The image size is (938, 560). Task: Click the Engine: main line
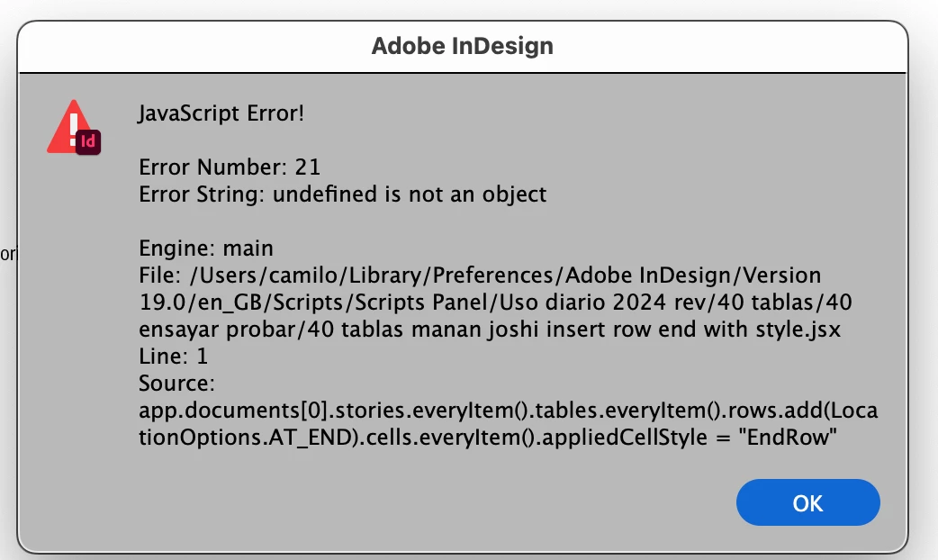(206, 248)
